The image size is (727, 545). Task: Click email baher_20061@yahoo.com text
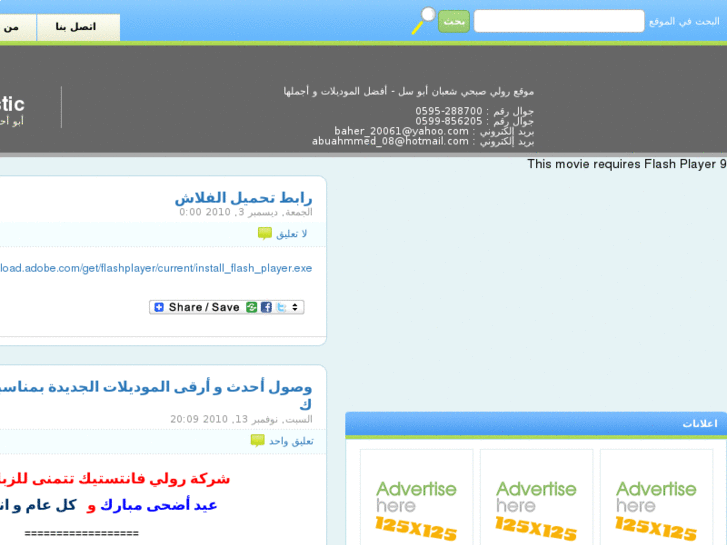point(402,131)
